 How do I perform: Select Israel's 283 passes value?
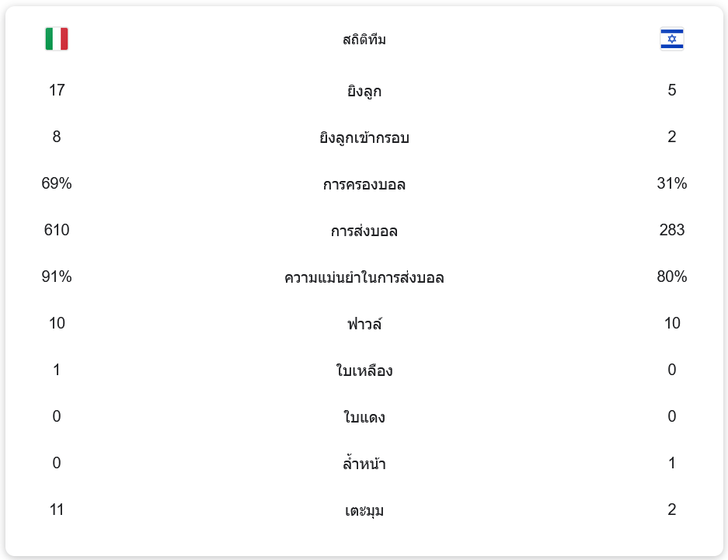[671, 230]
